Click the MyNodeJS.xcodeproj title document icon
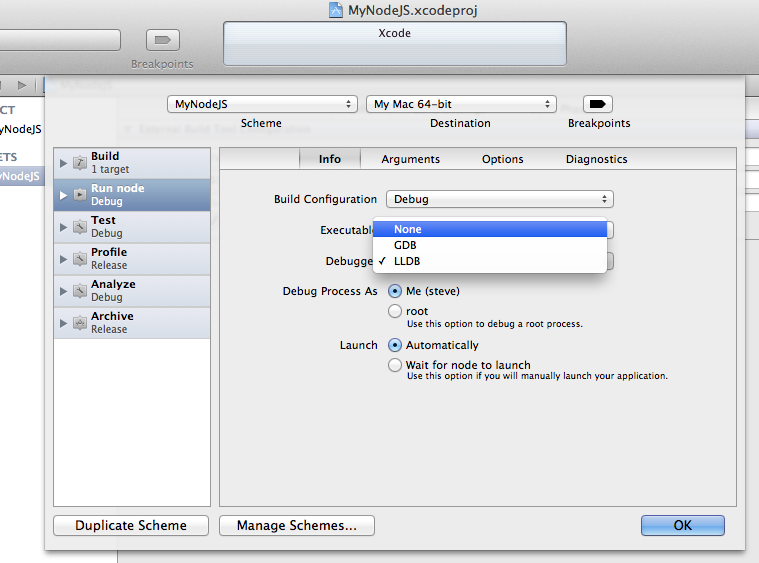 (x=335, y=10)
